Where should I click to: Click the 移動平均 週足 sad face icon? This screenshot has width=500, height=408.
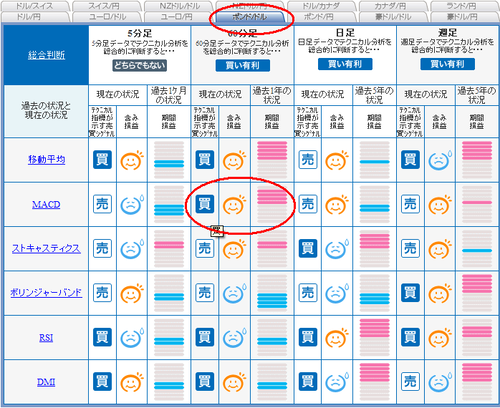pyautogui.click(x=440, y=160)
